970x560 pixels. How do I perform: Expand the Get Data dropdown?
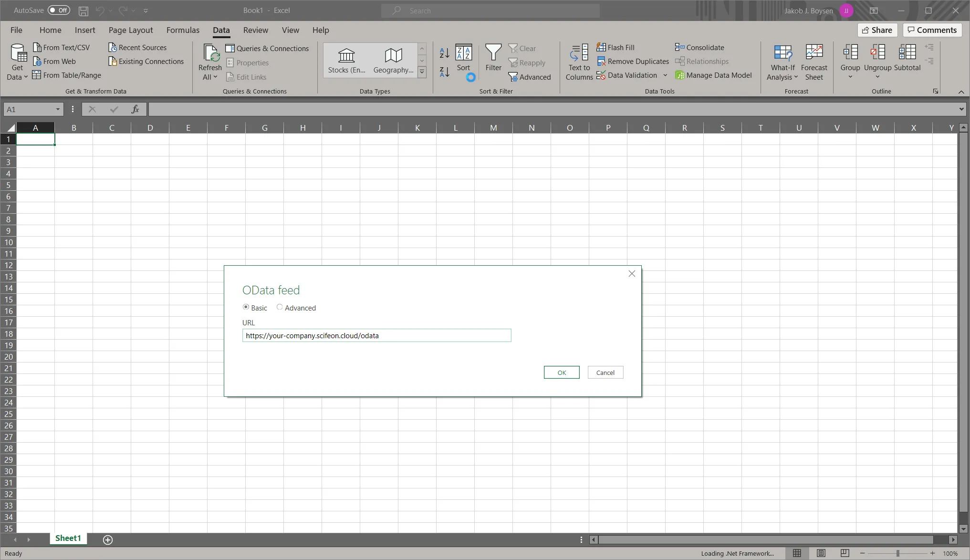coord(17,61)
